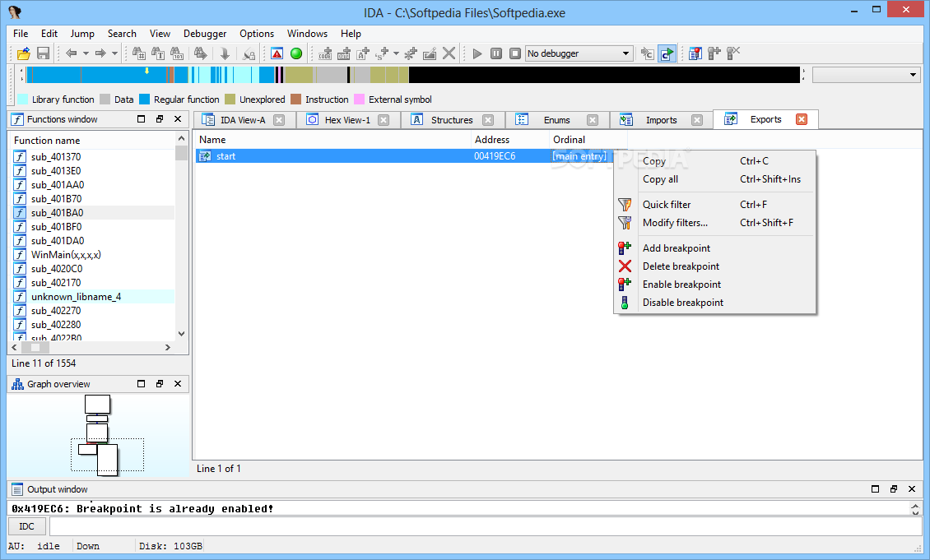
Task: Open the back-history dropdown arrow
Action: click(x=86, y=54)
